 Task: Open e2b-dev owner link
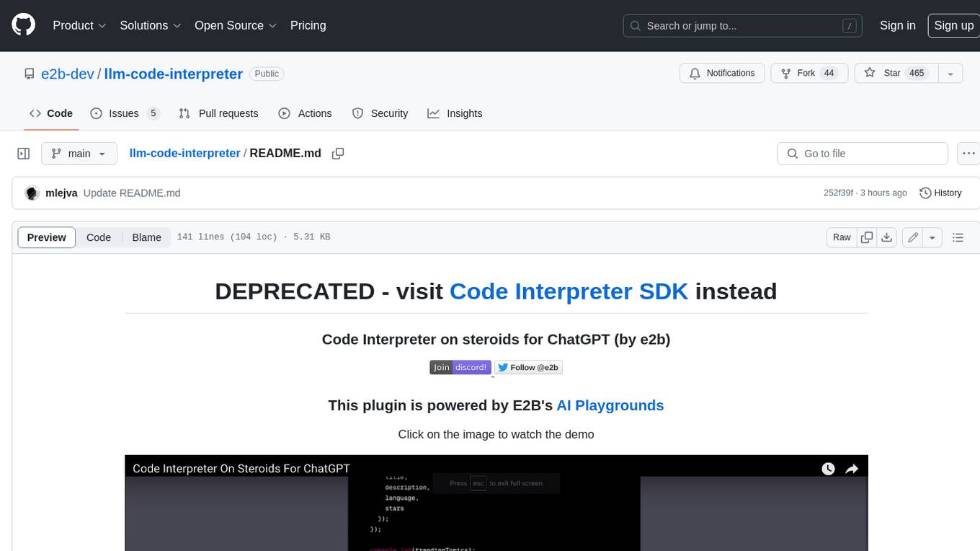pos(68,74)
